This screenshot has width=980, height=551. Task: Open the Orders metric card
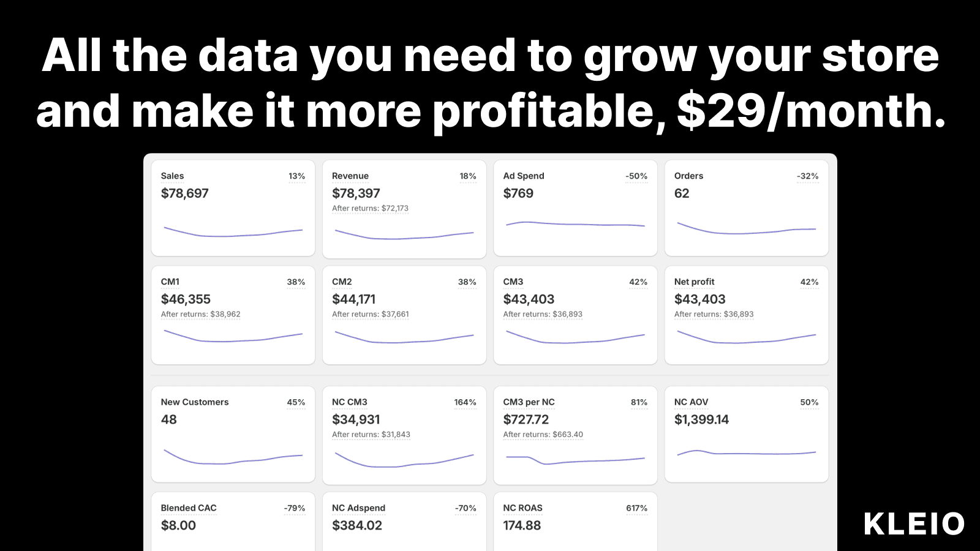pos(746,208)
